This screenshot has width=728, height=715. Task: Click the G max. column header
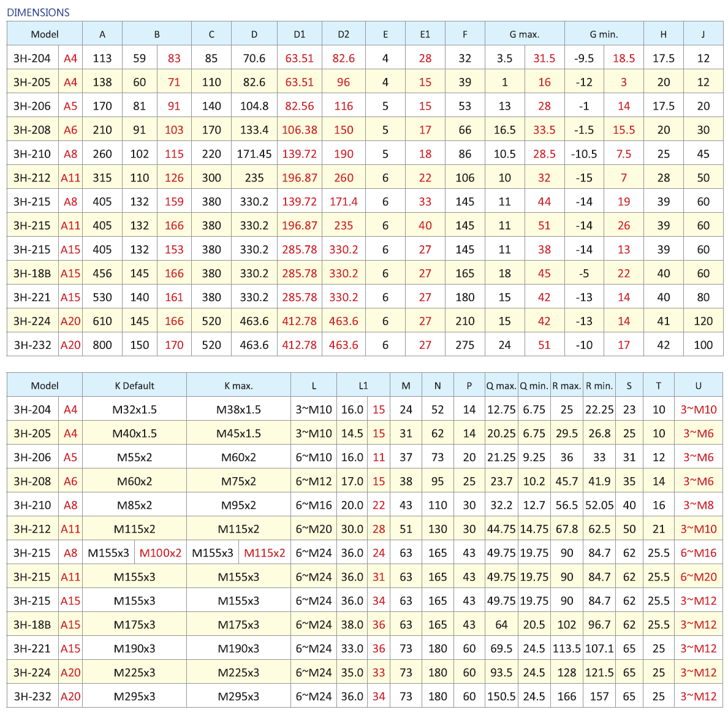point(524,34)
